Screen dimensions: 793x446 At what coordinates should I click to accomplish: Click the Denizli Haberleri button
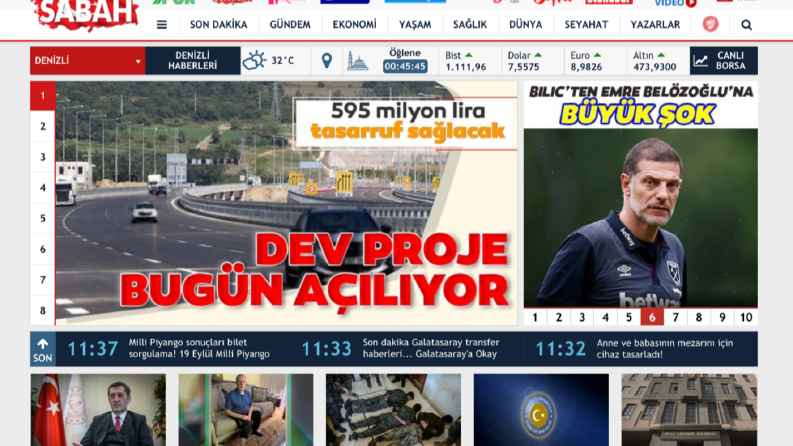tap(193, 61)
